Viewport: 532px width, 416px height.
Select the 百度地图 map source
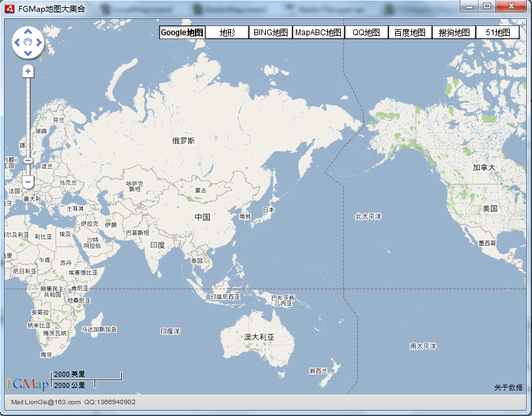coord(410,33)
